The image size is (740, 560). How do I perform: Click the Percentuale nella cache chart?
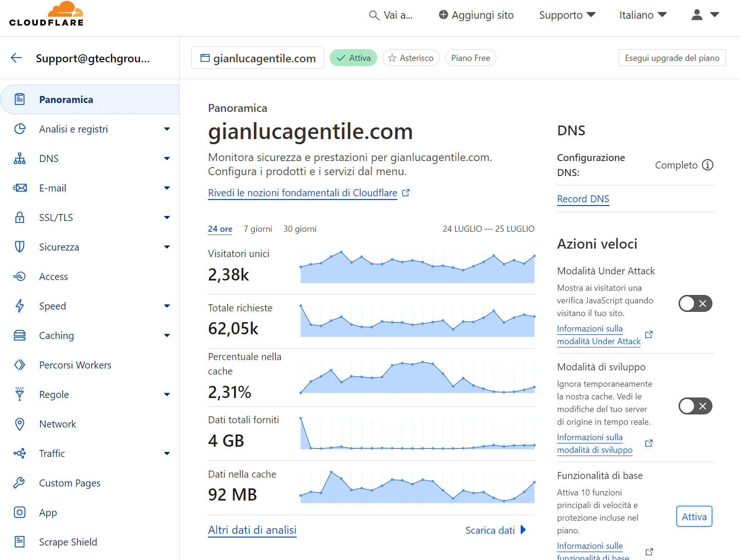(417, 377)
